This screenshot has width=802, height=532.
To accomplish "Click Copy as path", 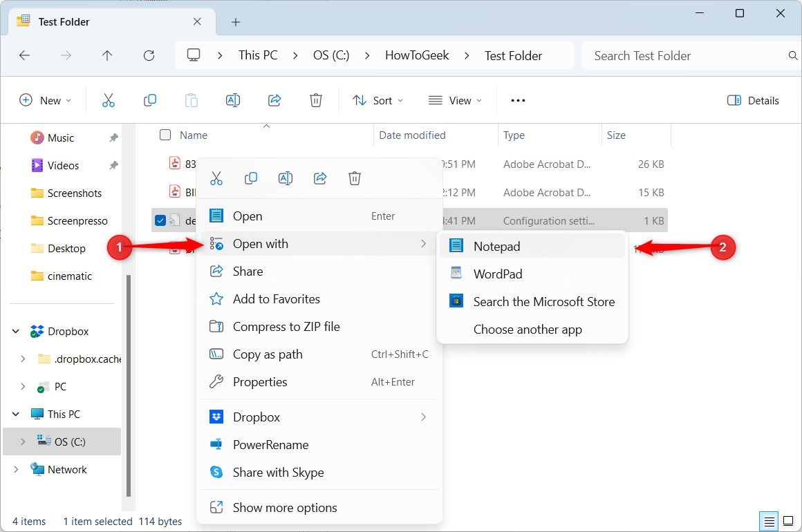I will click(x=319, y=354).
